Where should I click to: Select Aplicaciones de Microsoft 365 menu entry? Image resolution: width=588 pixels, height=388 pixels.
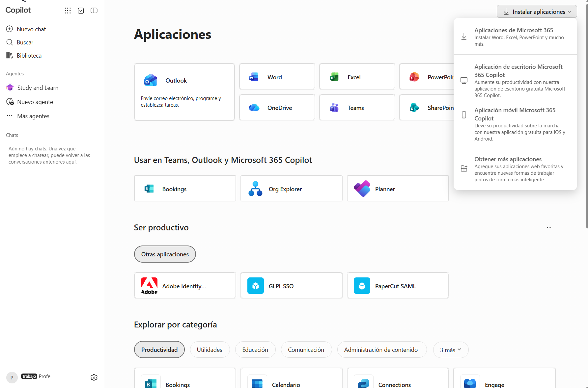[x=515, y=37]
